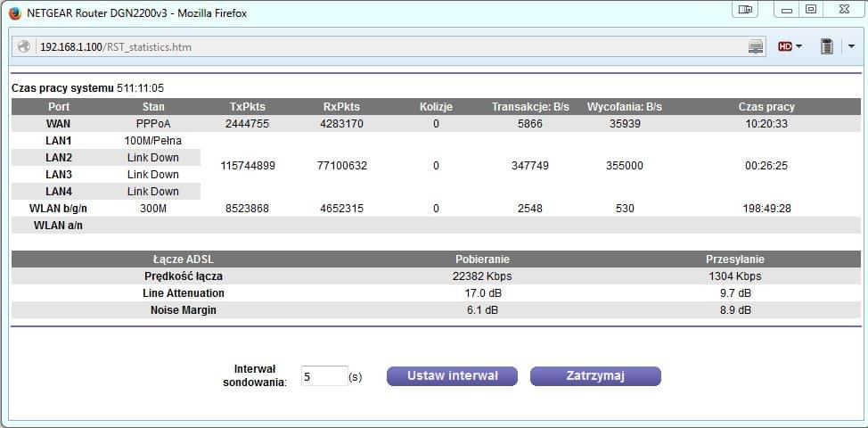Click the 8.9 dB noise margin value

click(x=735, y=310)
